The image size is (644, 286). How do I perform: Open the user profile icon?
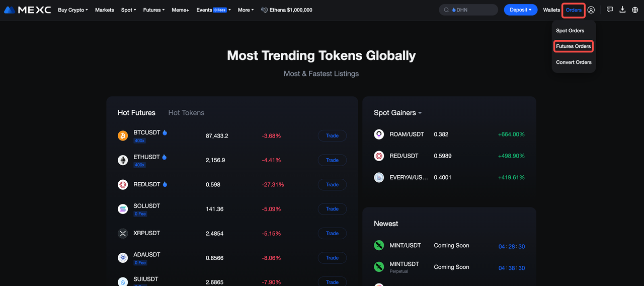click(591, 10)
